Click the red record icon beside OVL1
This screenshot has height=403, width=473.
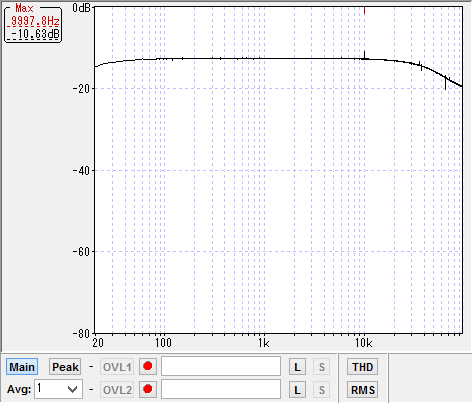(148, 366)
